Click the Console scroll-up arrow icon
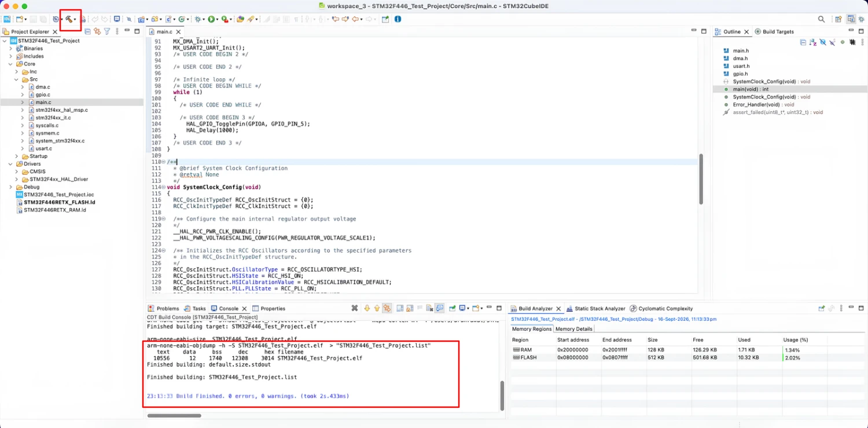 377,308
